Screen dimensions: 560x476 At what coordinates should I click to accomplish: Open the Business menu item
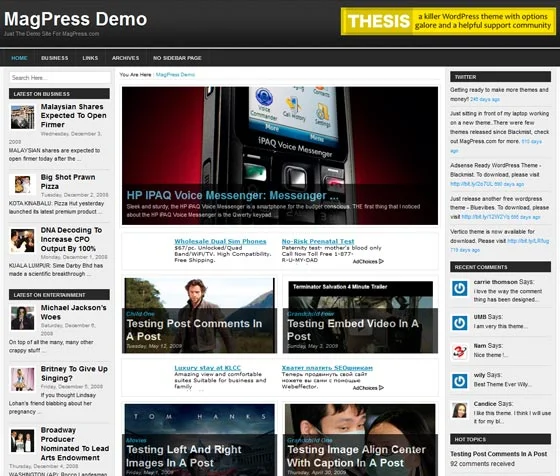coord(54,58)
